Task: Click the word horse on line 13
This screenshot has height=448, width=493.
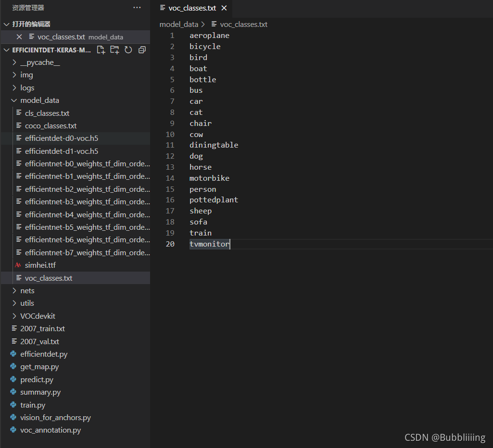Action: pos(201,167)
